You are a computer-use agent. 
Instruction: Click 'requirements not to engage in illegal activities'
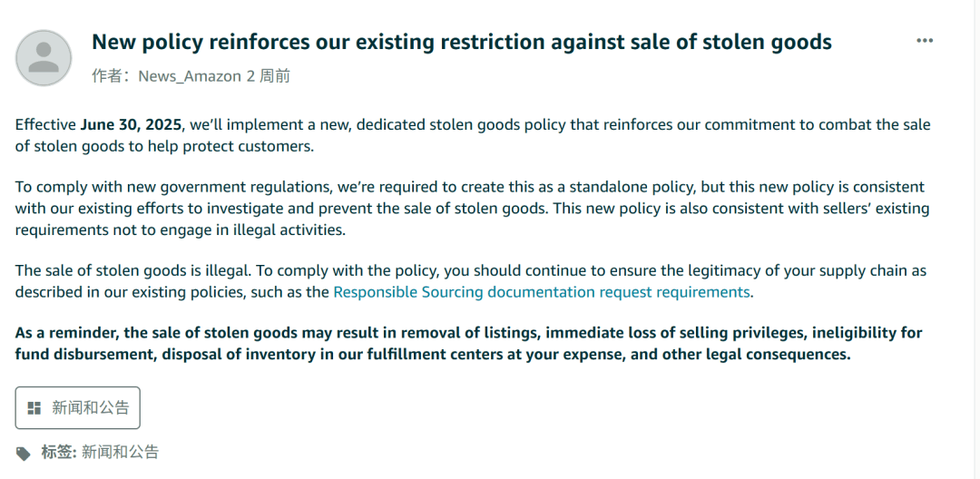coord(180,230)
